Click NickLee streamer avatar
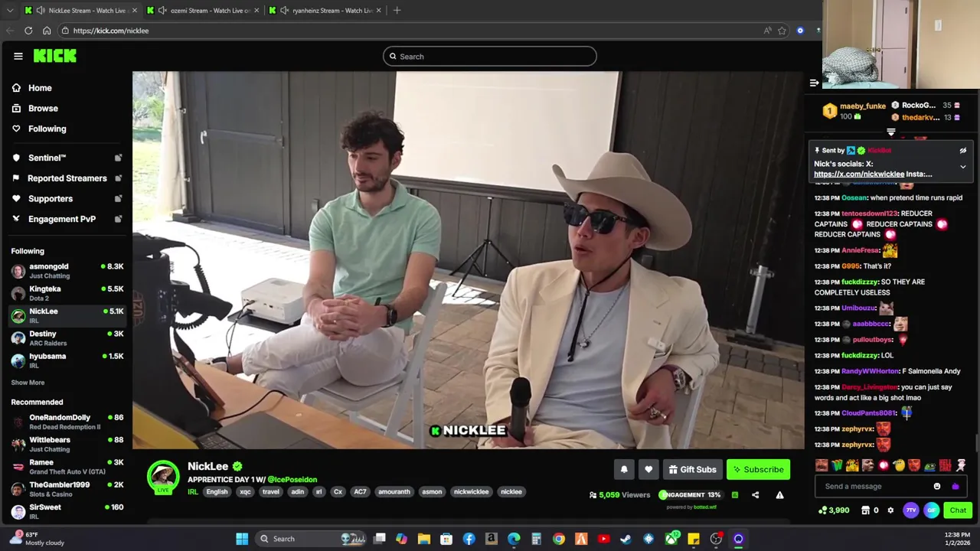980x551 pixels. pyautogui.click(x=163, y=477)
